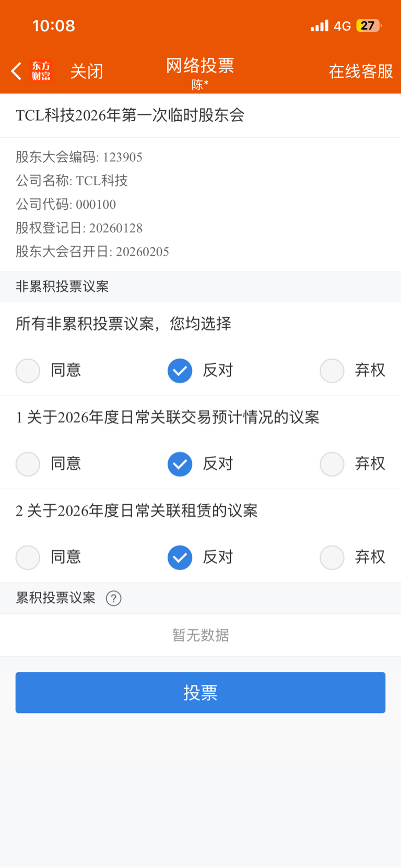Tap the cellular signal strength icon
The image size is (401, 868).
(x=319, y=26)
